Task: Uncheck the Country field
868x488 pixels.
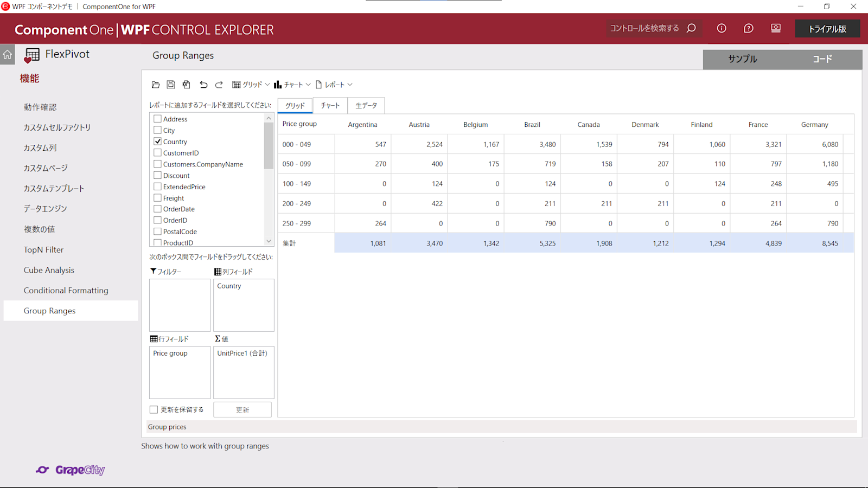Action: [157, 142]
